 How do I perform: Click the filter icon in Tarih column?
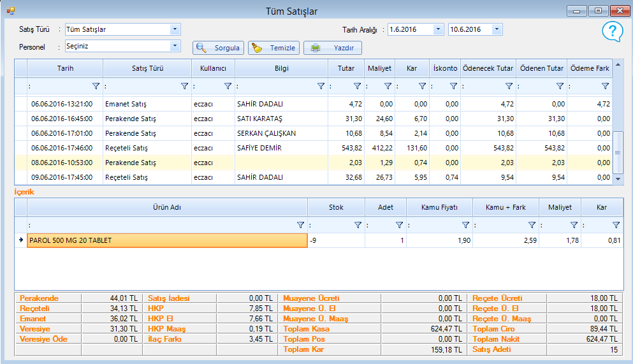point(96,86)
